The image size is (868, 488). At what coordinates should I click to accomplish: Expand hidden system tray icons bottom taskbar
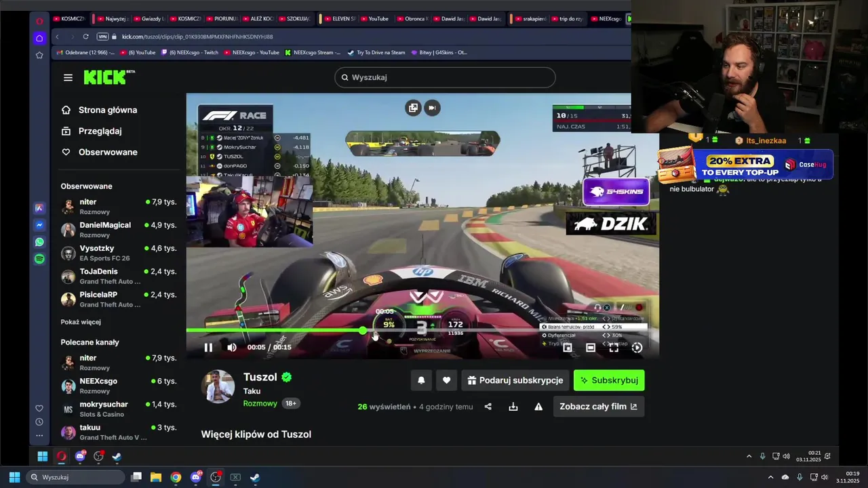tap(770, 477)
